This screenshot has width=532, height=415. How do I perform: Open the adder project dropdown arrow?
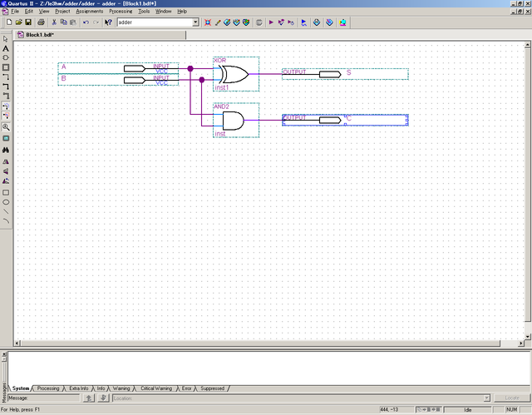pyautogui.click(x=195, y=22)
